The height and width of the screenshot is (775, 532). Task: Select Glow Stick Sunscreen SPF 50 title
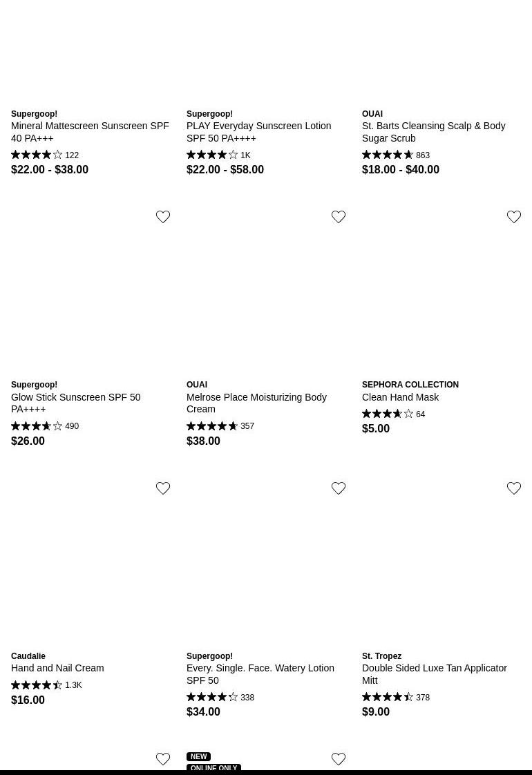click(x=75, y=403)
